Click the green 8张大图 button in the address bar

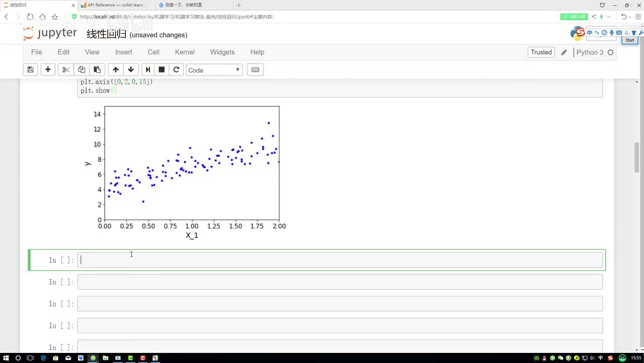click(574, 17)
